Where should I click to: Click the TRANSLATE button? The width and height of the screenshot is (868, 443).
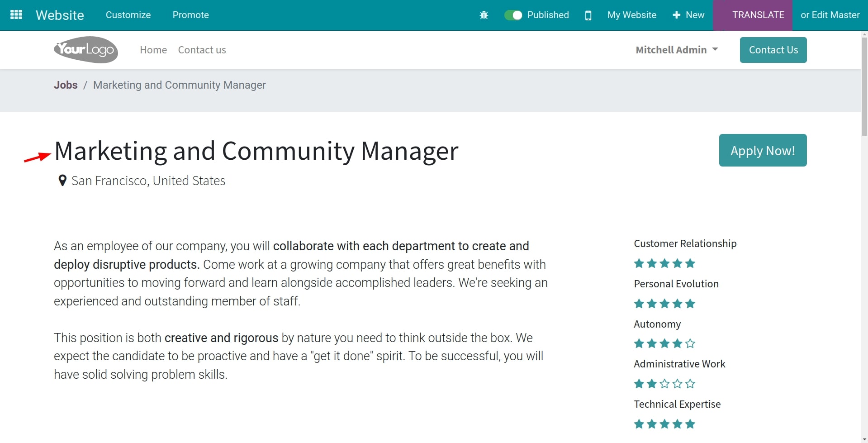[759, 15]
